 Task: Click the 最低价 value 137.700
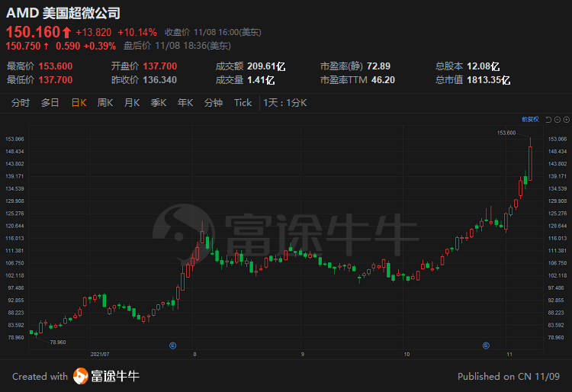pos(56,79)
